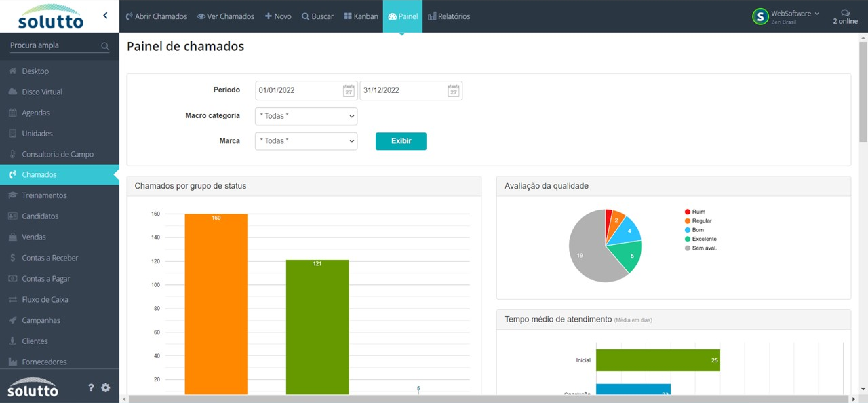Open Relatórios in top navigation

(x=449, y=16)
